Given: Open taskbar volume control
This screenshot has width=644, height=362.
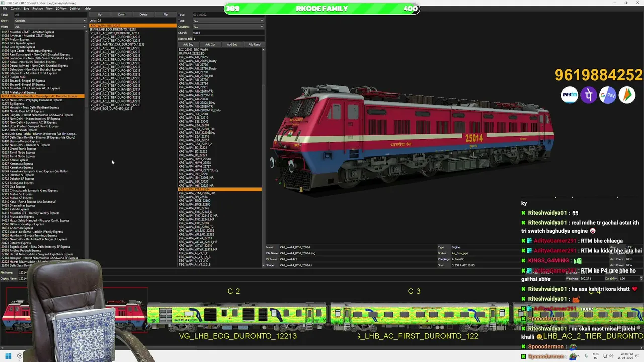Looking at the screenshot, I should click(x=610, y=356).
